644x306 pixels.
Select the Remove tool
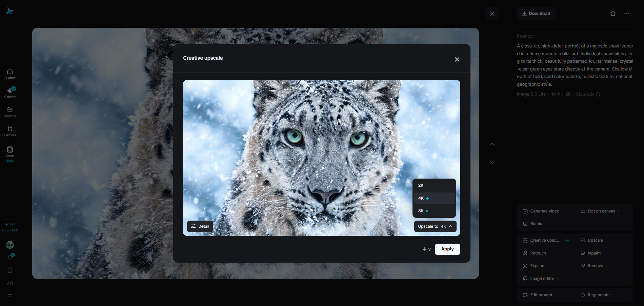pos(592,266)
